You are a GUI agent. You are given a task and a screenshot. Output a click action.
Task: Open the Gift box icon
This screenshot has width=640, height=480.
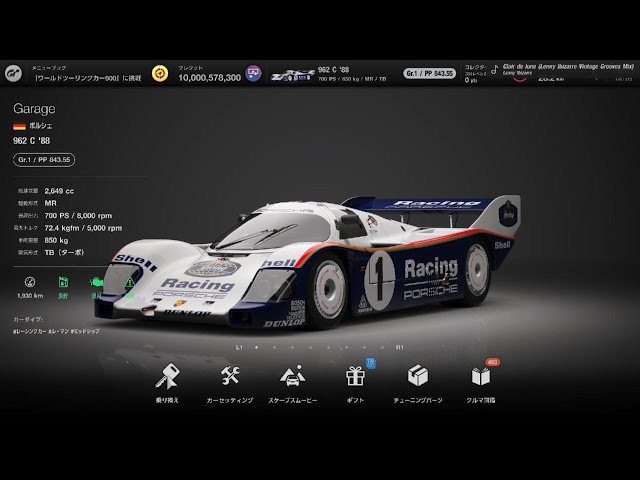355,376
